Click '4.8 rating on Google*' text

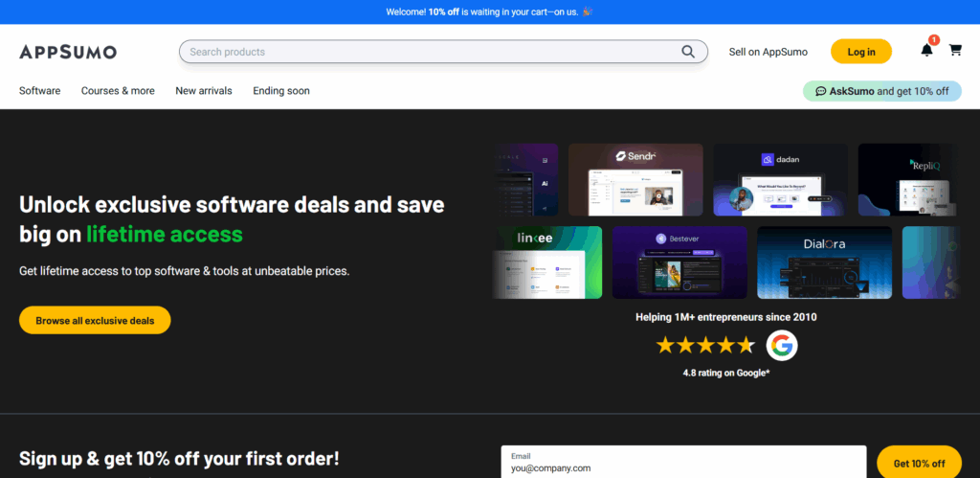(726, 373)
